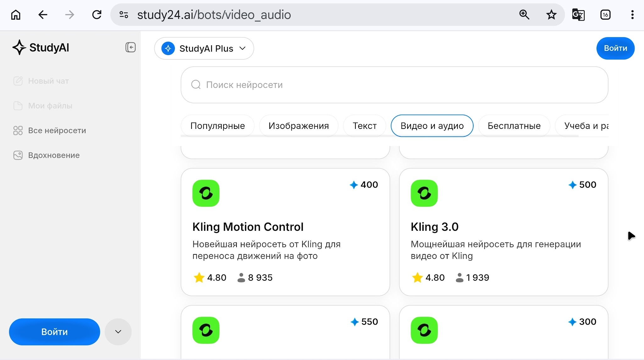This screenshot has width=644, height=360.
Task: Click Kling Motion Control green logo
Action: coord(206,193)
